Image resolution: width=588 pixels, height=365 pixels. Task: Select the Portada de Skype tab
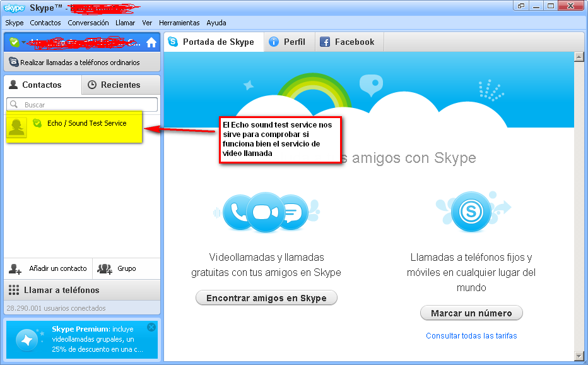(214, 42)
